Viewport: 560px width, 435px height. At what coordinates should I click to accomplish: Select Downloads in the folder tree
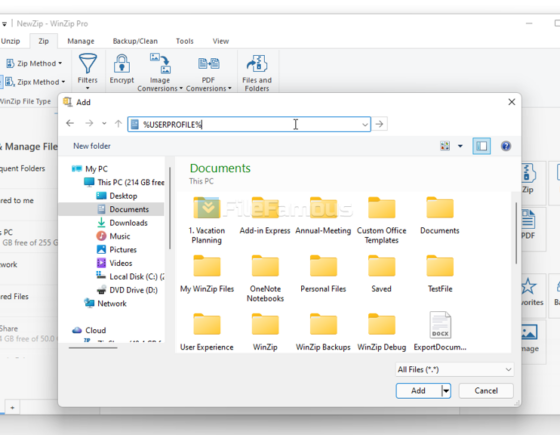(122, 223)
